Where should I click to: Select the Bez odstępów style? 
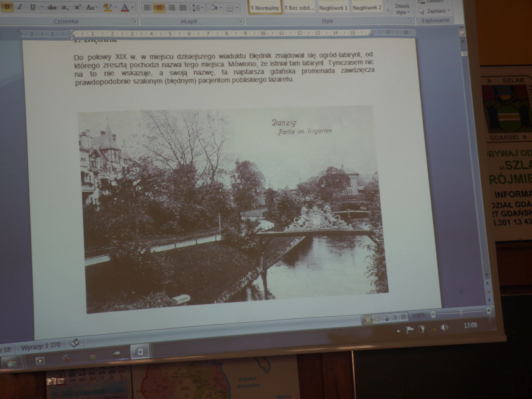pos(299,7)
